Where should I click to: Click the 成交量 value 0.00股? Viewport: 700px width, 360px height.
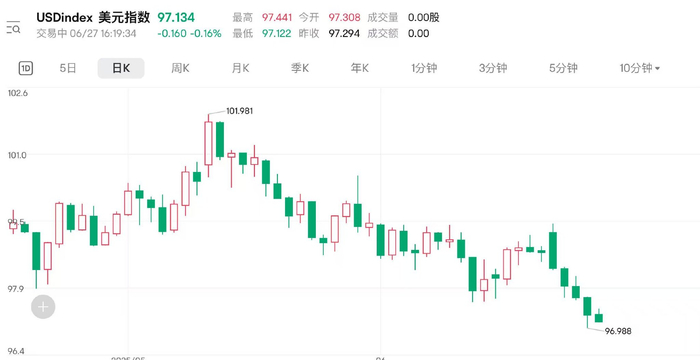pos(424,18)
